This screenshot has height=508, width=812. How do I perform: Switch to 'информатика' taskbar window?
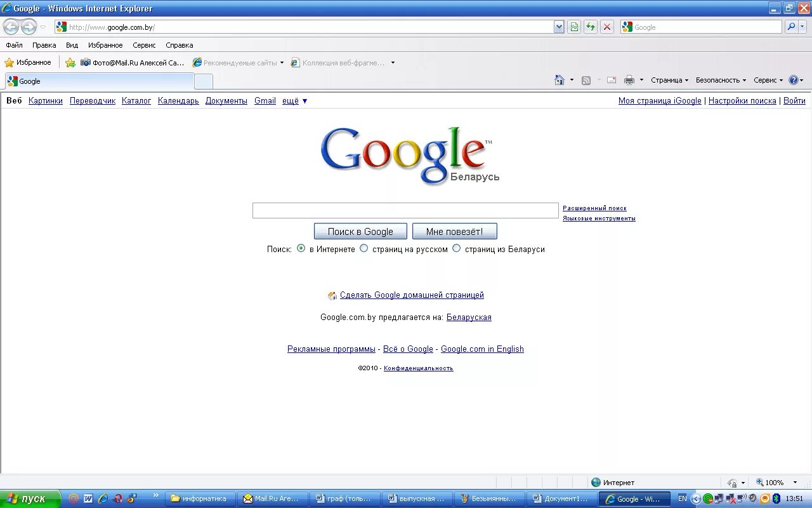click(x=200, y=498)
